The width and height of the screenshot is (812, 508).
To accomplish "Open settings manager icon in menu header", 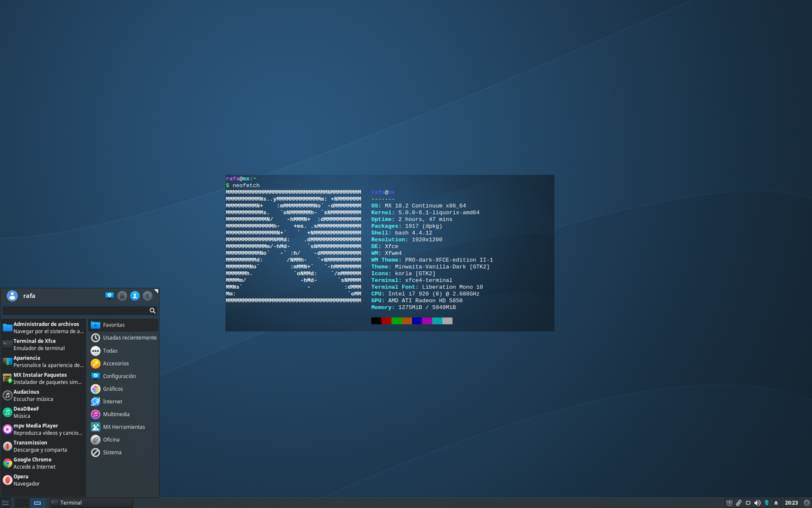I will 109,296.
